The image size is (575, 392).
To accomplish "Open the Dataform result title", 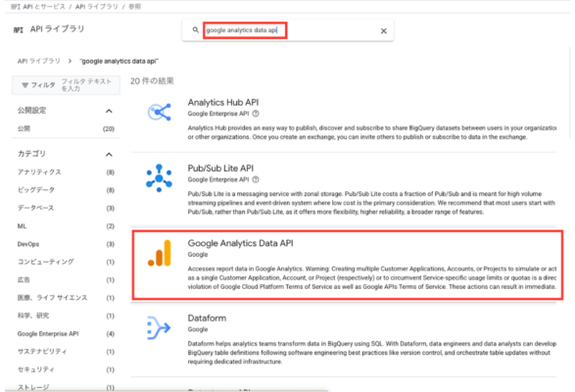I will [x=207, y=318].
